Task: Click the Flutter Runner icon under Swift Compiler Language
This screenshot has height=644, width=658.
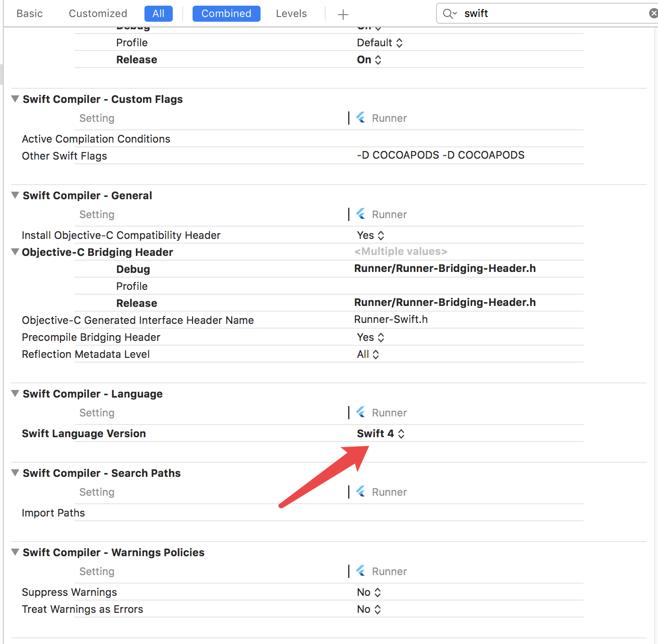Action: [361, 412]
